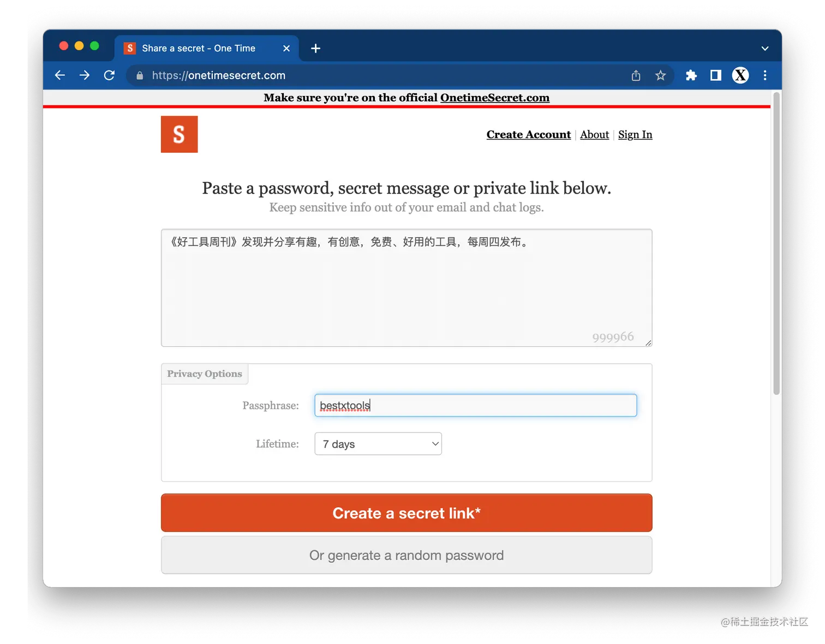This screenshot has width=825, height=644.
Task: Click the Passphrase input field
Action: [x=475, y=406]
